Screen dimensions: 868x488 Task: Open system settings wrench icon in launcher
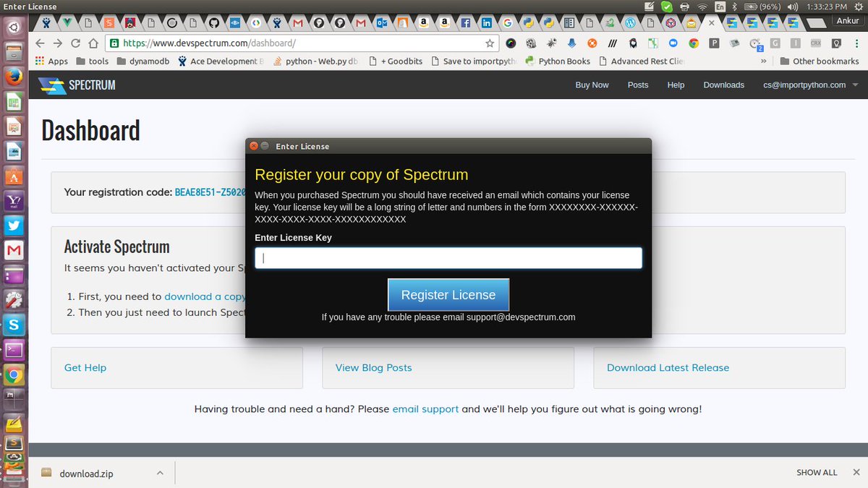[14, 301]
